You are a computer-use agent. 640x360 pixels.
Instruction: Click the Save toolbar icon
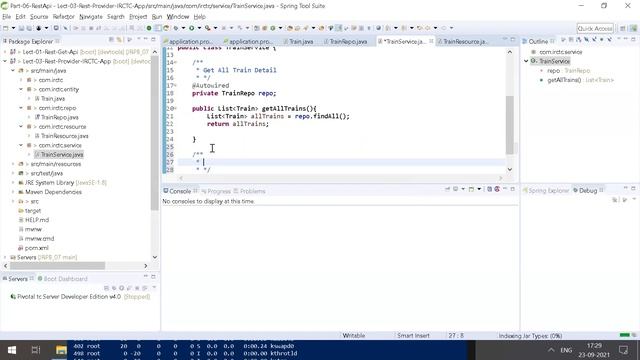[21, 28]
